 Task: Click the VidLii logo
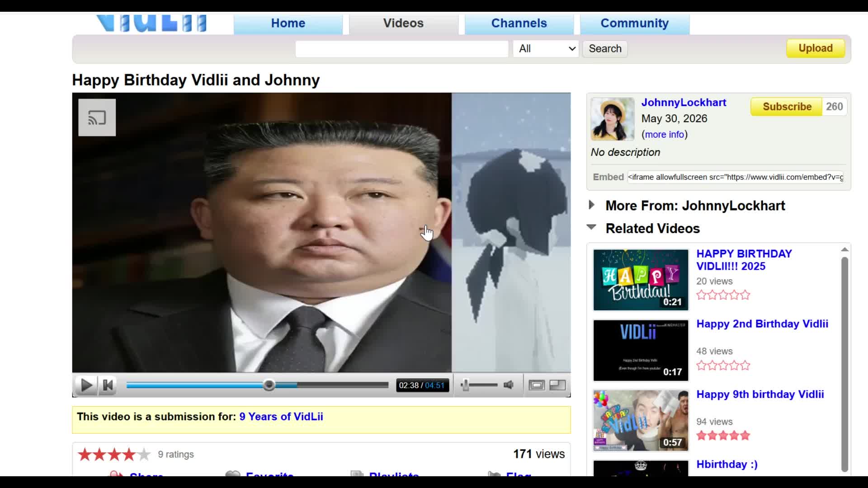(x=152, y=23)
